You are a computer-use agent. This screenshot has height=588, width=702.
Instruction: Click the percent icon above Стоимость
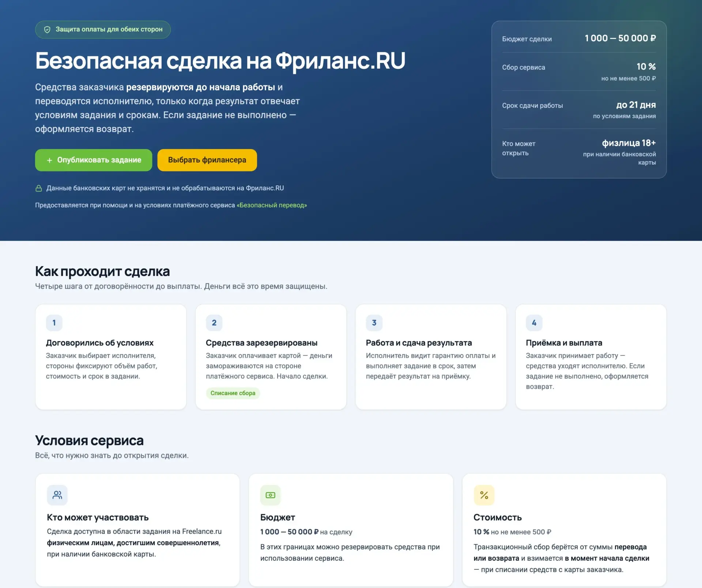coord(484,495)
